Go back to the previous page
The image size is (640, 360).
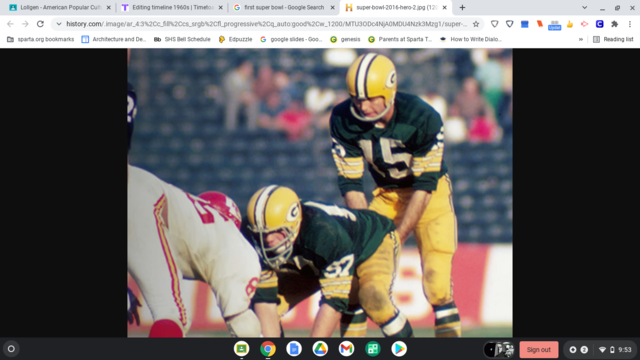click(11, 24)
